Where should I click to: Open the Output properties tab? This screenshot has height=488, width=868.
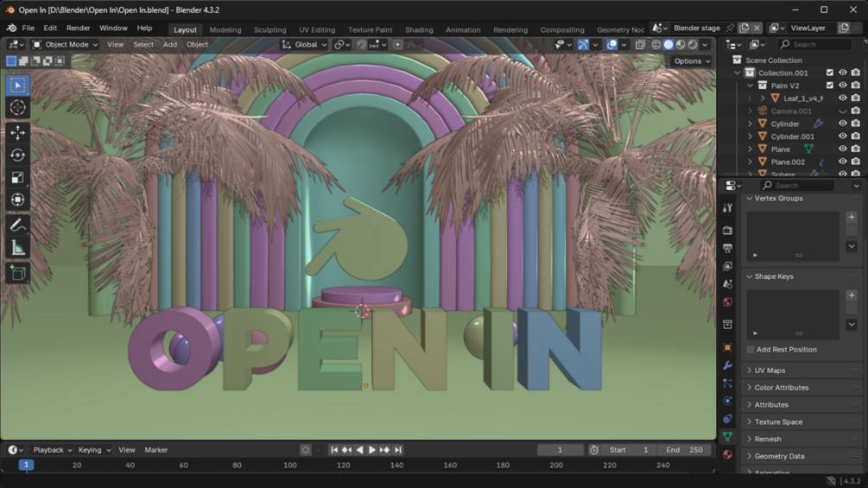tap(728, 248)
